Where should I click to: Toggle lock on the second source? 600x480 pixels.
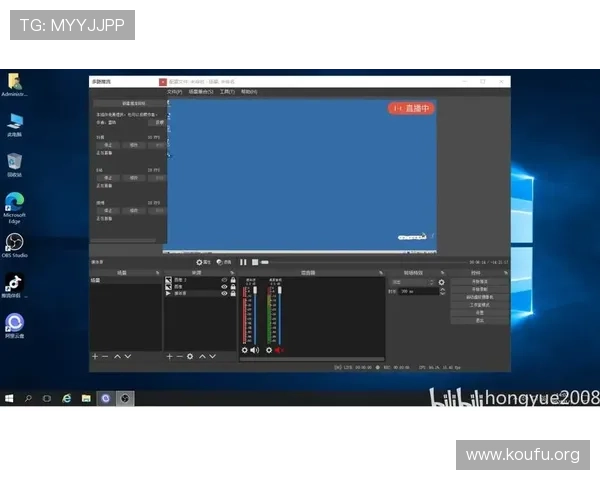point(233,286)
